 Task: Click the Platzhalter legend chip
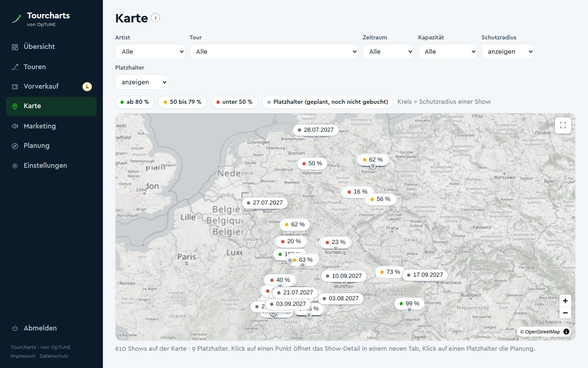click(x=327, y=102)
